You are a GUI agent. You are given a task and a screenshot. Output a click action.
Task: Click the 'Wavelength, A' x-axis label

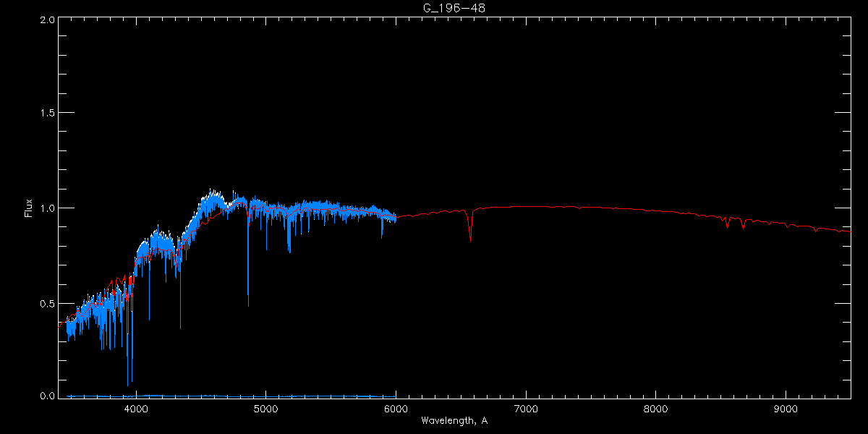click(x=454, y=420)
